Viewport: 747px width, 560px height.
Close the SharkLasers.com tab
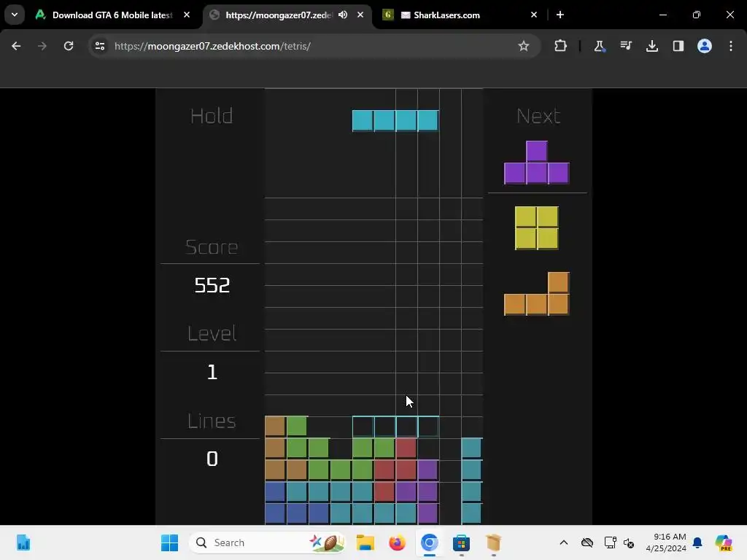534,15
